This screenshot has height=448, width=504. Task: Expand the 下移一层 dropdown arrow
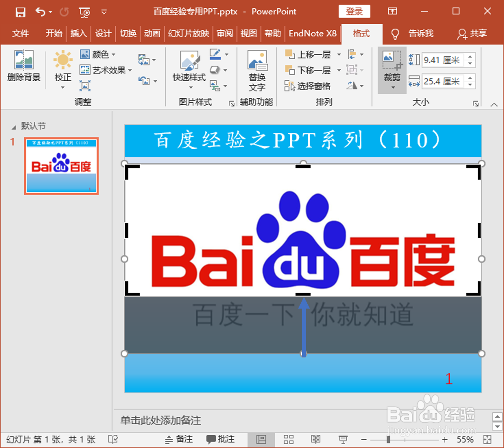coord(339,70)
